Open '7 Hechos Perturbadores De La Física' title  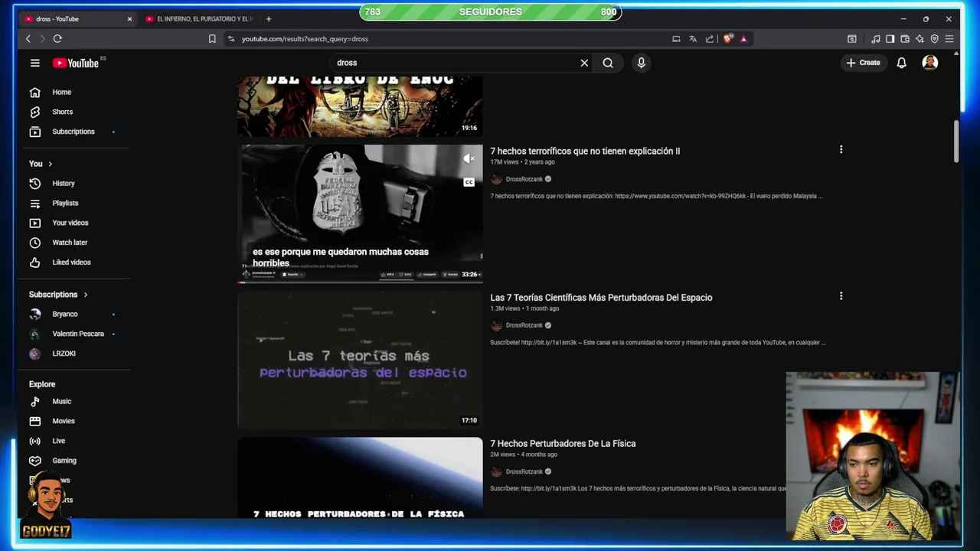pyautogui.click(x=563, y=444)
